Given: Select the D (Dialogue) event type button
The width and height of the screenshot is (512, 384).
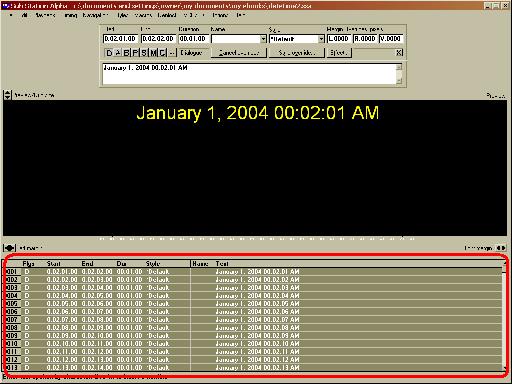Looking at the screenshot, I should click(109, 53).
